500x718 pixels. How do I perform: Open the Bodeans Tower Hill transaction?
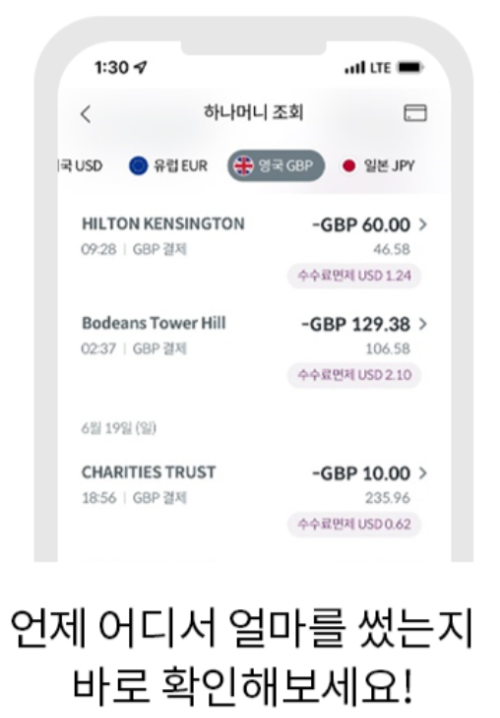click(x=254, y=349)
